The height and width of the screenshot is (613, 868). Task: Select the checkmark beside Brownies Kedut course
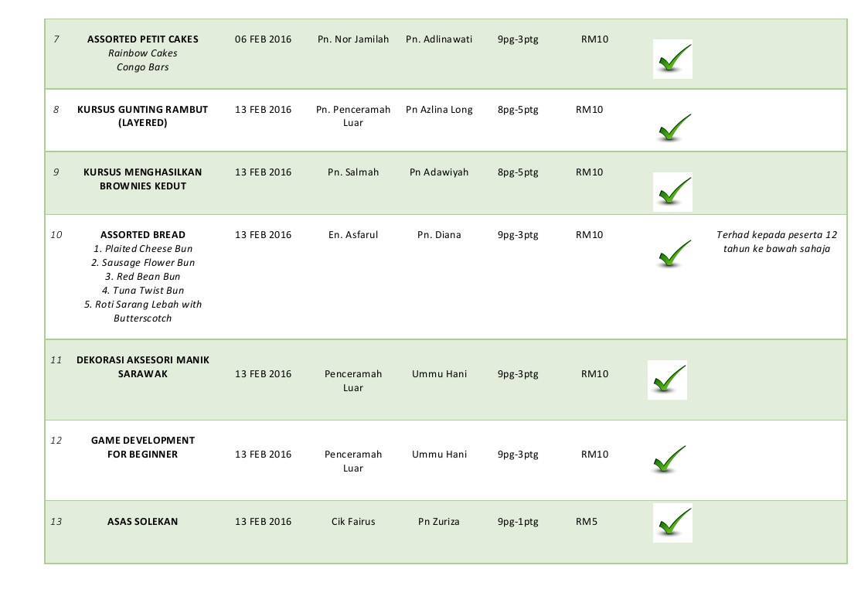[x=672, y=192]
